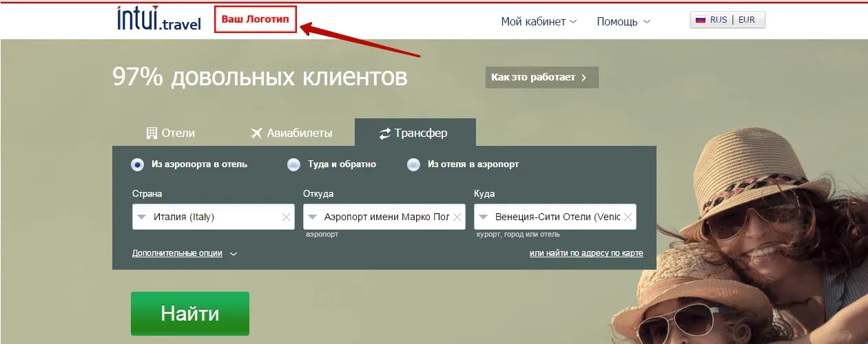
Task: Clear the Куда destination field
Action: (x=628, y=217)
